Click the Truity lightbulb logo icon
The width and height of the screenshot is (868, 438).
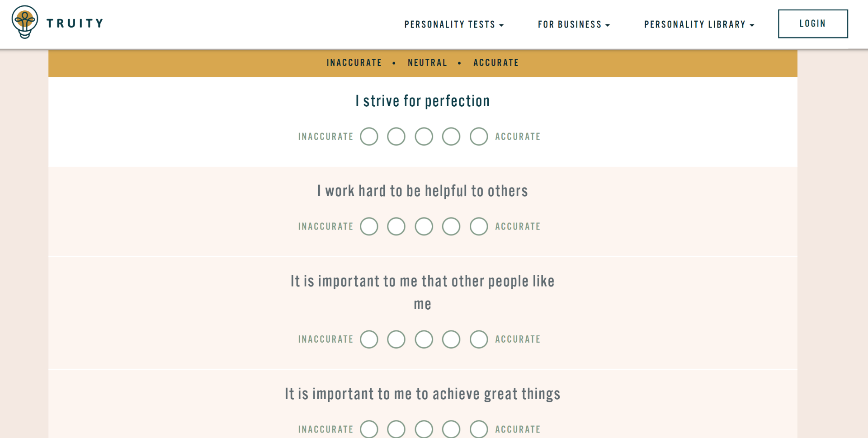(25, 22)
